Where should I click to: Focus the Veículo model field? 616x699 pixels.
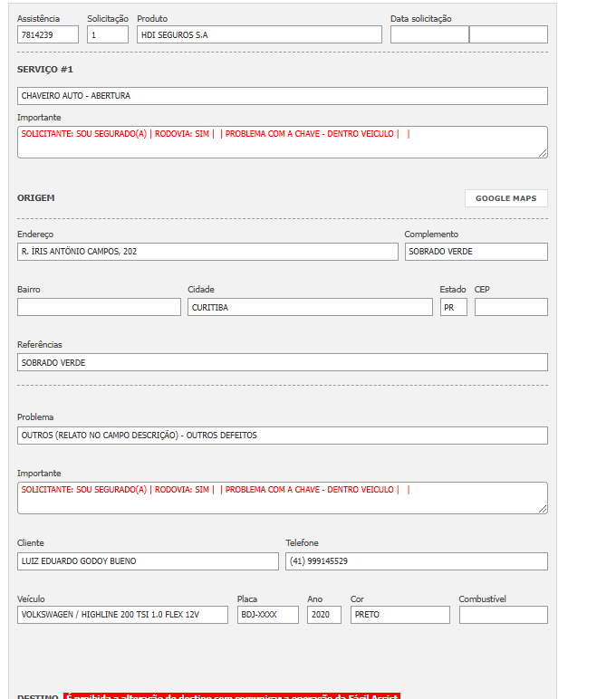pyautogui.click(x=122, y=615)
